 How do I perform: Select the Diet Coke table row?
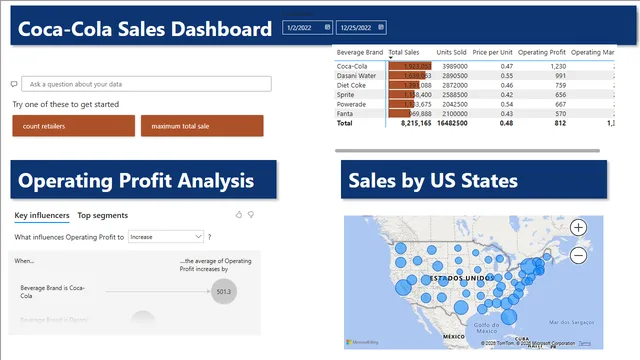click(474, 85)
